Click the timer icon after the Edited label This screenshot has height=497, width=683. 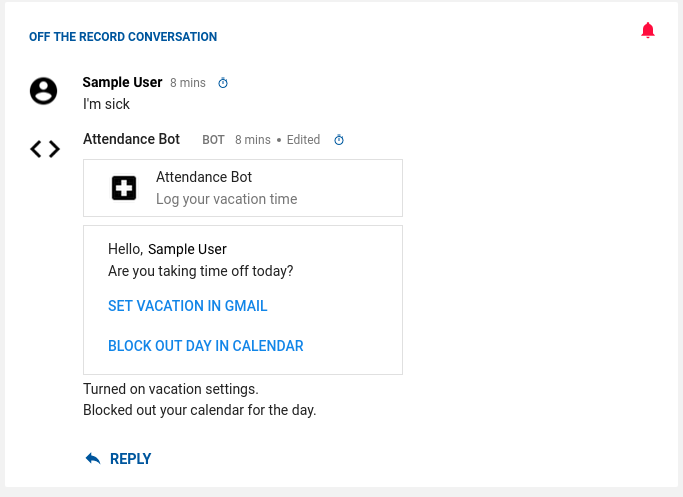[x=339, y=140]
